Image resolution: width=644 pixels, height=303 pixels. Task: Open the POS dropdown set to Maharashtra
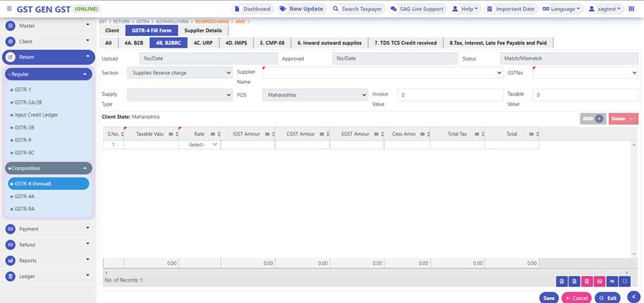[314, 95]
